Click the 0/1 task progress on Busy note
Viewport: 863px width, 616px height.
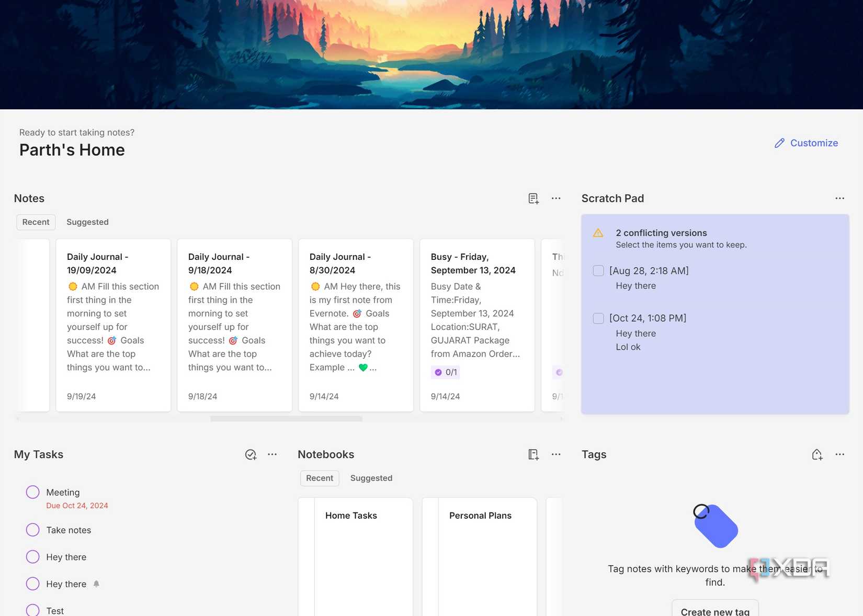pos(445,372)
